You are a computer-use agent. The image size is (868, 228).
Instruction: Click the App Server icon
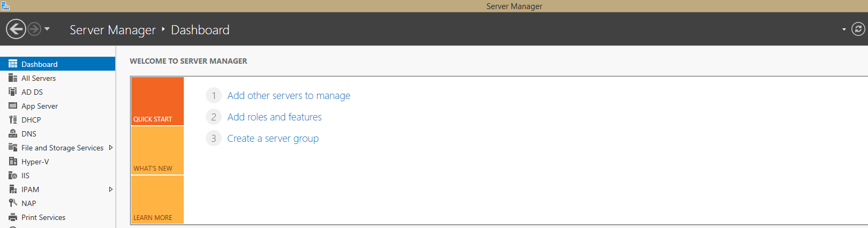click(13, 105)
